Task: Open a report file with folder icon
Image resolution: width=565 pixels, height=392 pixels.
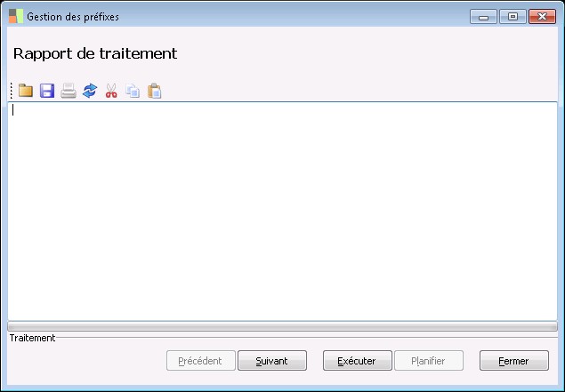Action: tap(26, 91)
